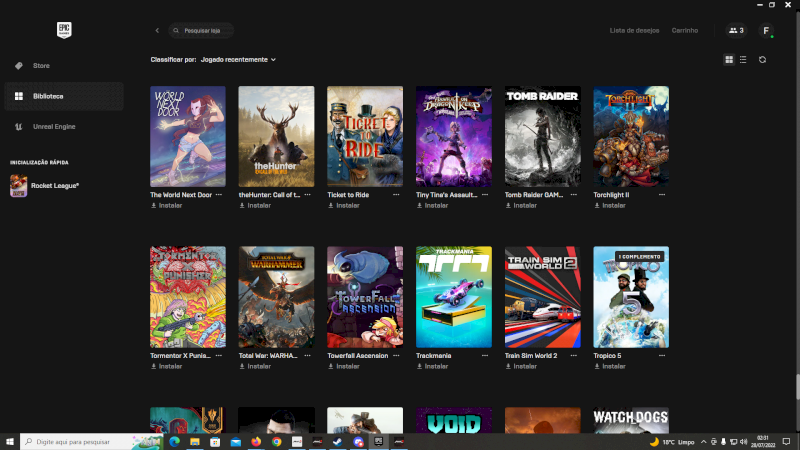Viewport: 800px width, 450px height.
Task: Refresh the library with the sync icon
Action: (x=762, y=60)
